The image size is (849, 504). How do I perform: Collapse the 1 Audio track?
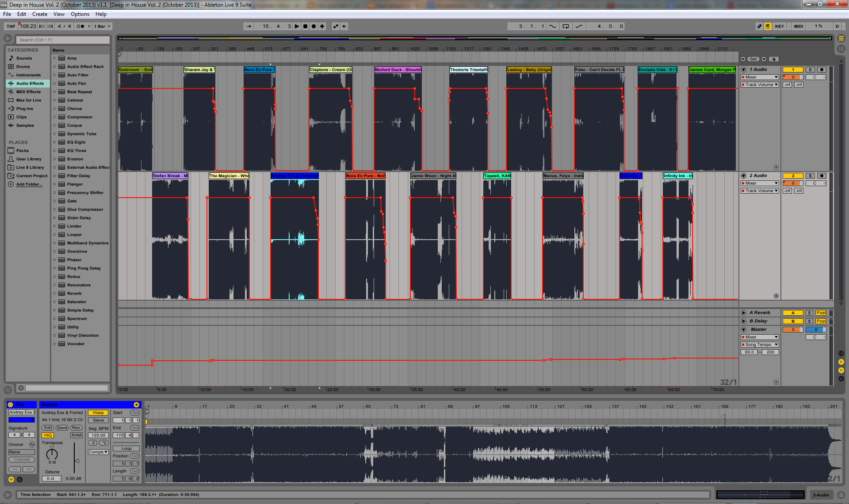[x=744, y=70]
